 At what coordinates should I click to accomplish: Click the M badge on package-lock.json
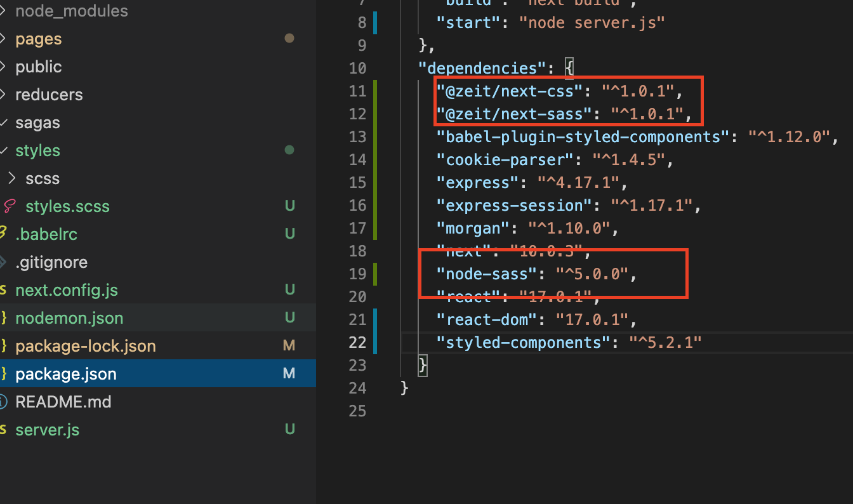pos(289,346)
